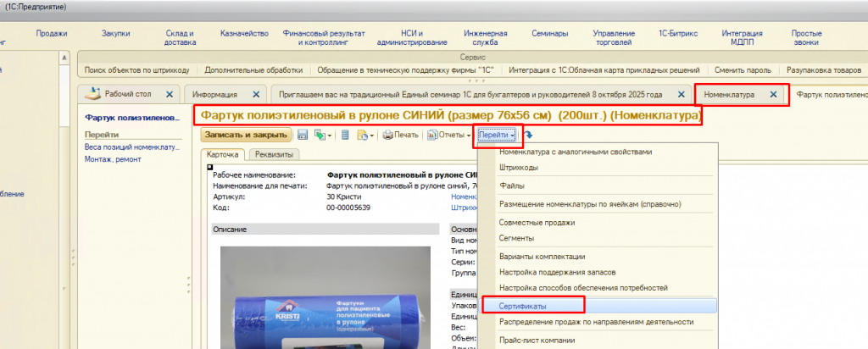The height and width of the screenshot is (349, 868).
Task: Switch to Рабочий стол tab
Action: point(128,94)
